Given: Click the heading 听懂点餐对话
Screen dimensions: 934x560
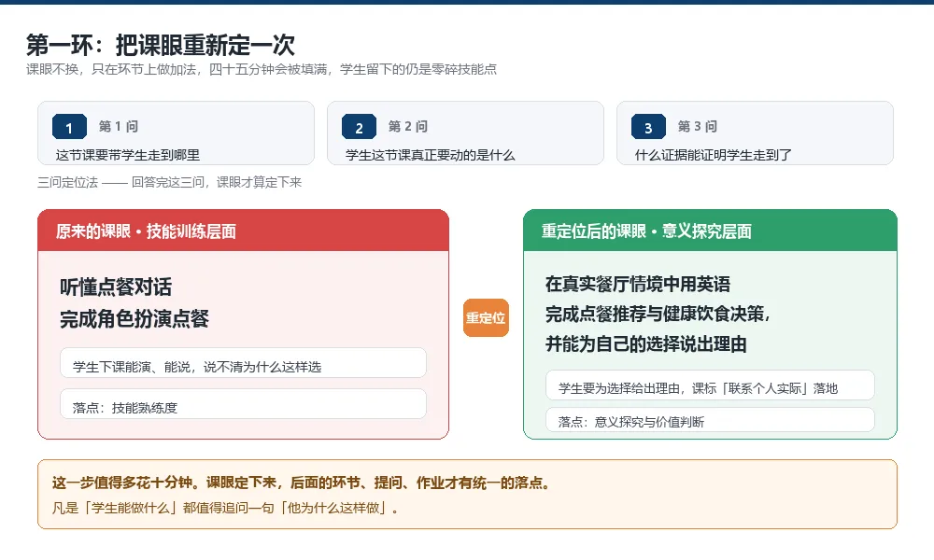Looking at the screenshot, I should point(116,287).
